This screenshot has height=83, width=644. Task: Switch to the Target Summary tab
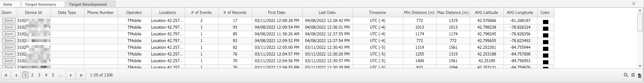[x=40, y=4]
